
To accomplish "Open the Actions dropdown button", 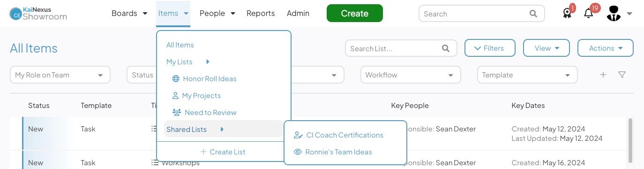I will 606,48.
